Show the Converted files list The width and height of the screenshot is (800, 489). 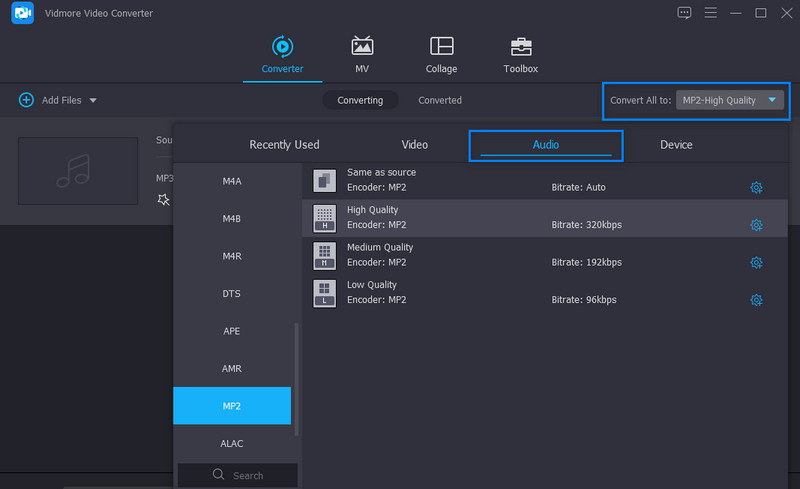pyautogui.click(x=440, y=100)
